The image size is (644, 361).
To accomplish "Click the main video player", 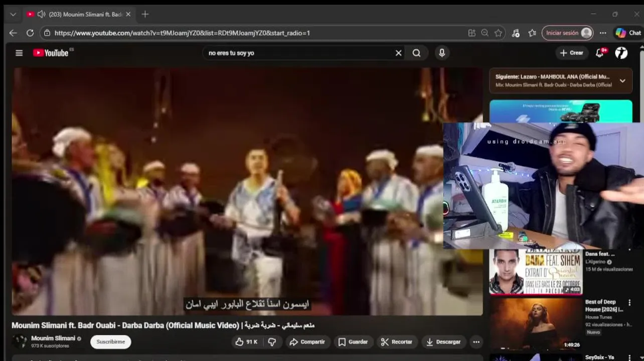I will [247, 192].
